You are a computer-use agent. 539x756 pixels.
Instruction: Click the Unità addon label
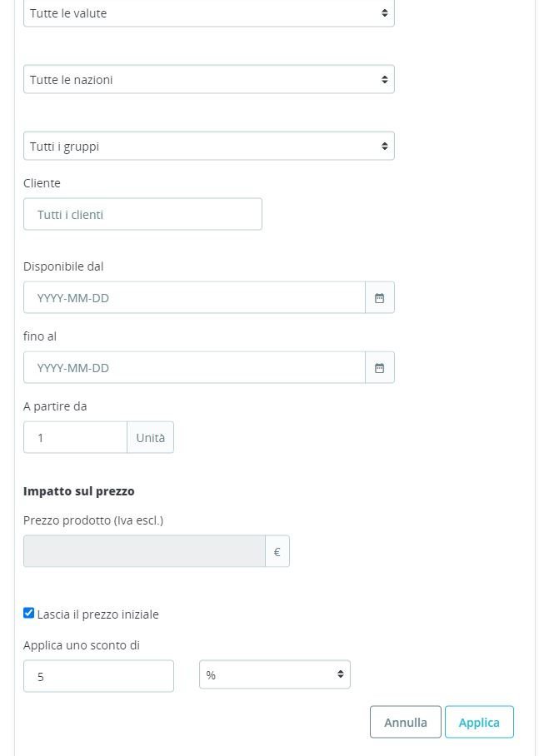tap(150, 438)
